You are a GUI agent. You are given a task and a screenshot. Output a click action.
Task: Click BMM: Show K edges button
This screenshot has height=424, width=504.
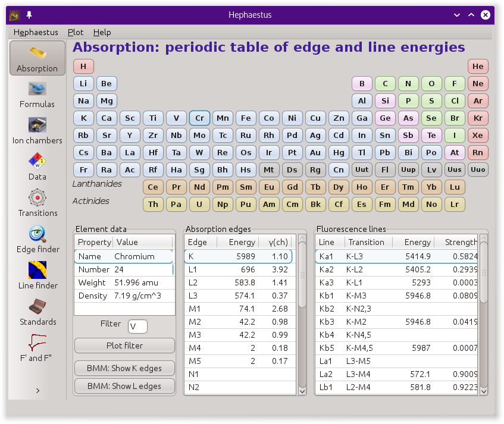(124, 368)
